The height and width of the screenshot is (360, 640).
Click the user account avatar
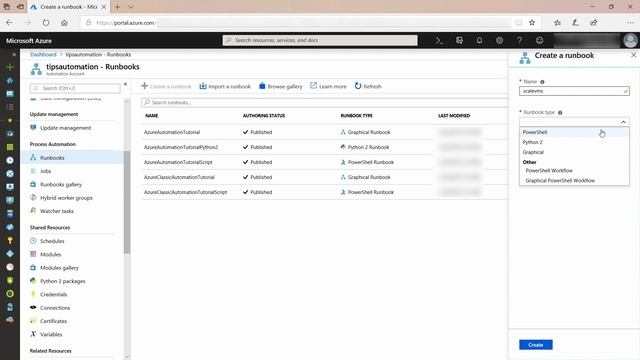[630, 40]
